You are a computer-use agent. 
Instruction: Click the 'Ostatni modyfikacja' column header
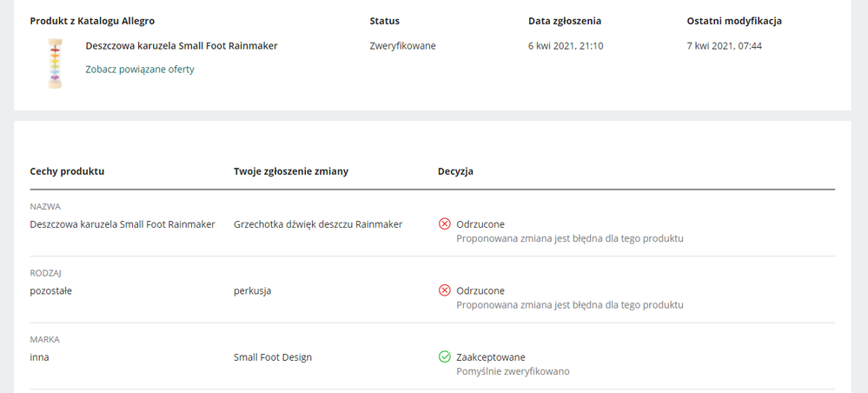click(734, 21)
